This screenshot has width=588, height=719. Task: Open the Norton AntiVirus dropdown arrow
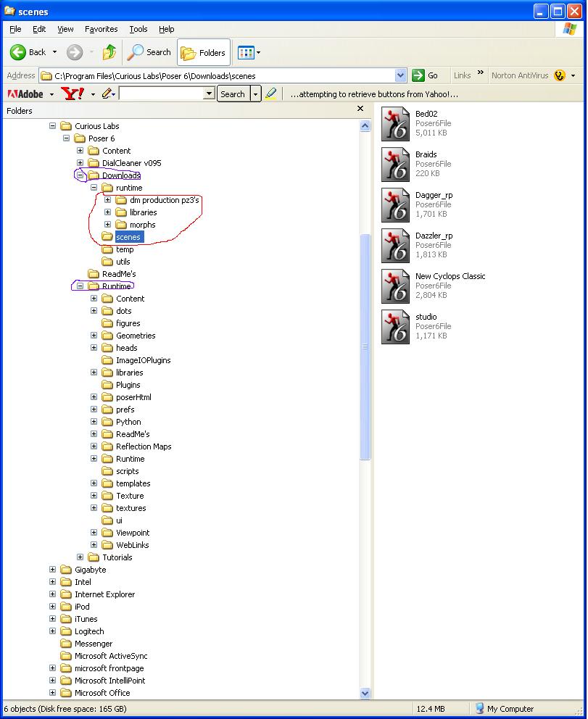[573, 75]
